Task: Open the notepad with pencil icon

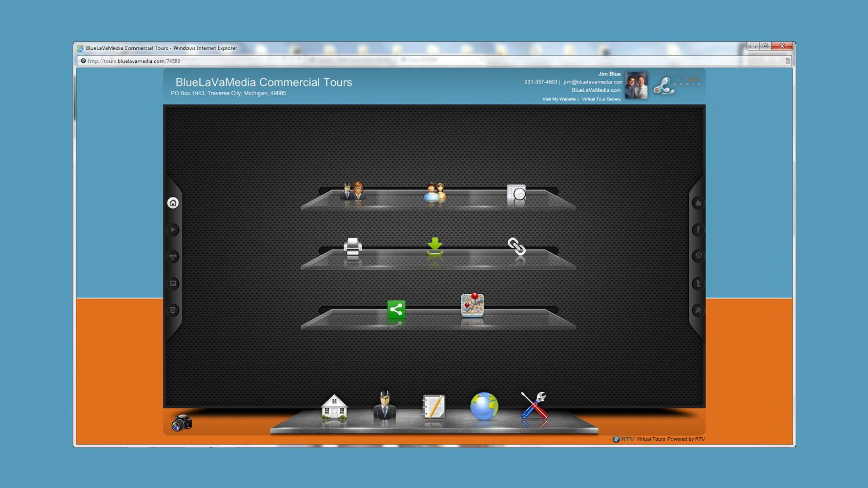Action: point(434,407)
